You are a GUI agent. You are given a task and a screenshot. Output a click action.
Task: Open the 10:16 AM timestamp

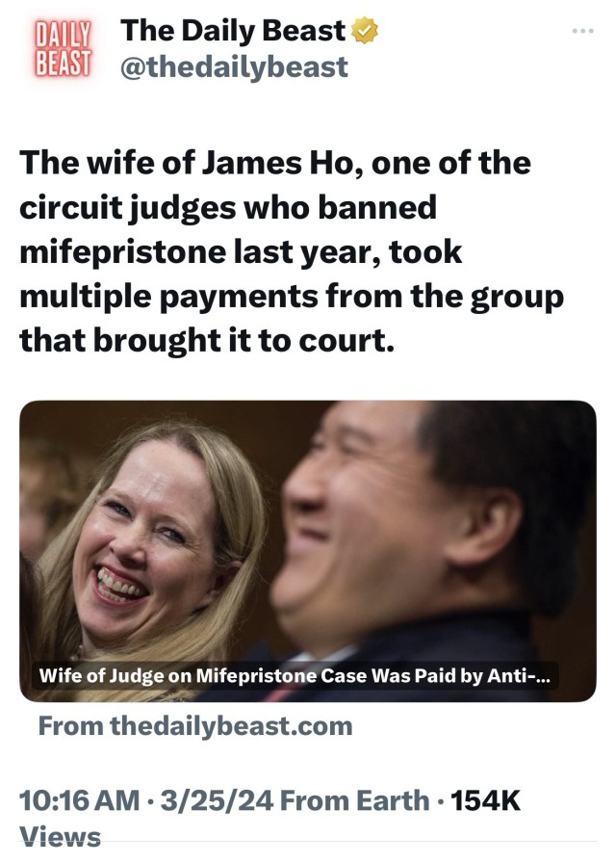click(x=80, y=800)
